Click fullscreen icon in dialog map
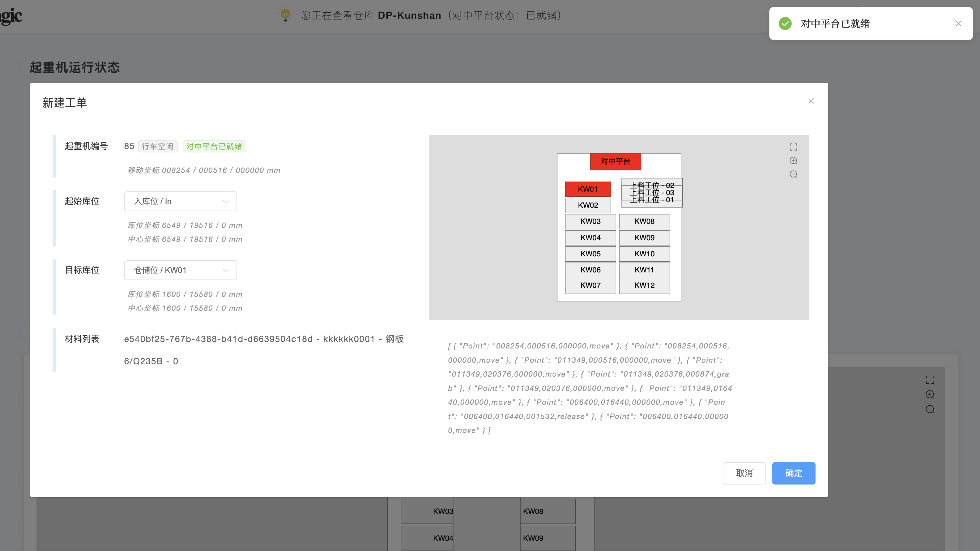The width and height of the screenshot is (980, 551). click(793, 147)
